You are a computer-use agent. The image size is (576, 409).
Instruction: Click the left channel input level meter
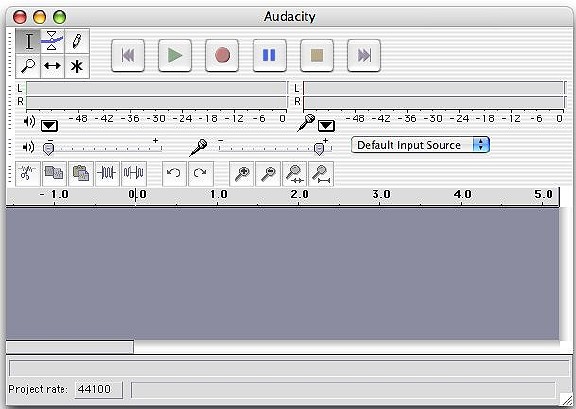click(433, 89)
